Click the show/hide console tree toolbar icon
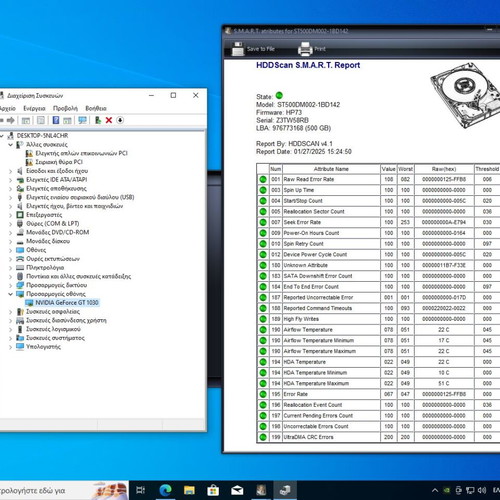The image size is (500, 500). 26,120
